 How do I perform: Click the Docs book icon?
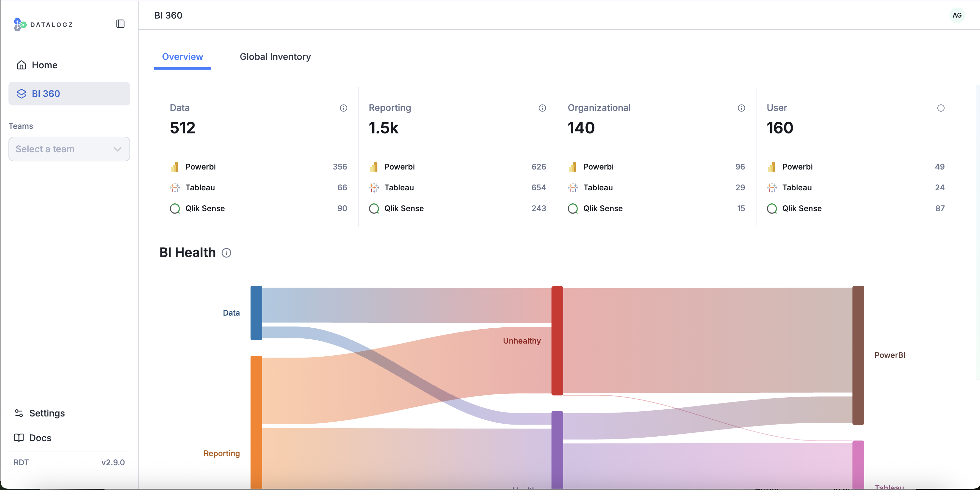click(19, 438)
